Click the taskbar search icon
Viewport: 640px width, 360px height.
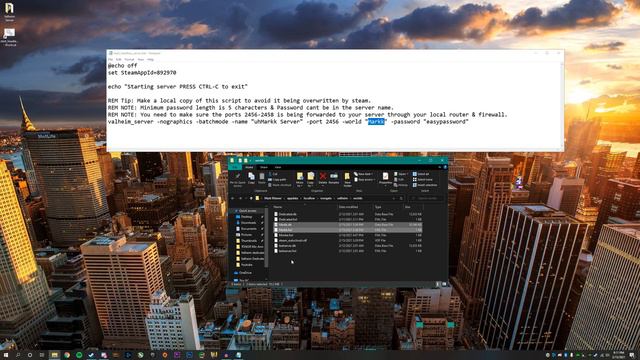(18, 355)
